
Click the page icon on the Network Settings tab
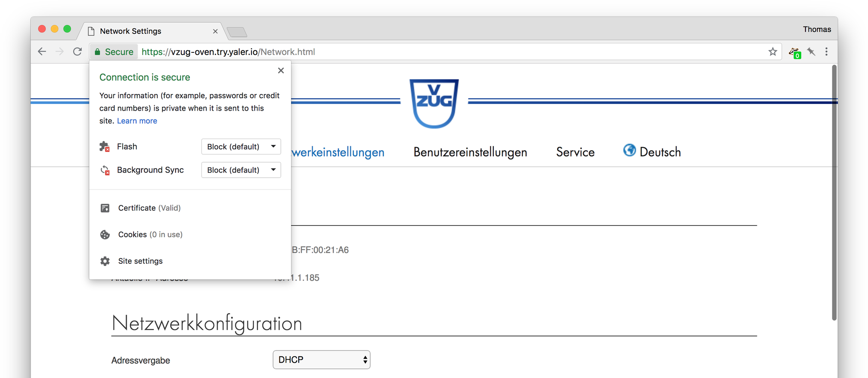point(91,31)
